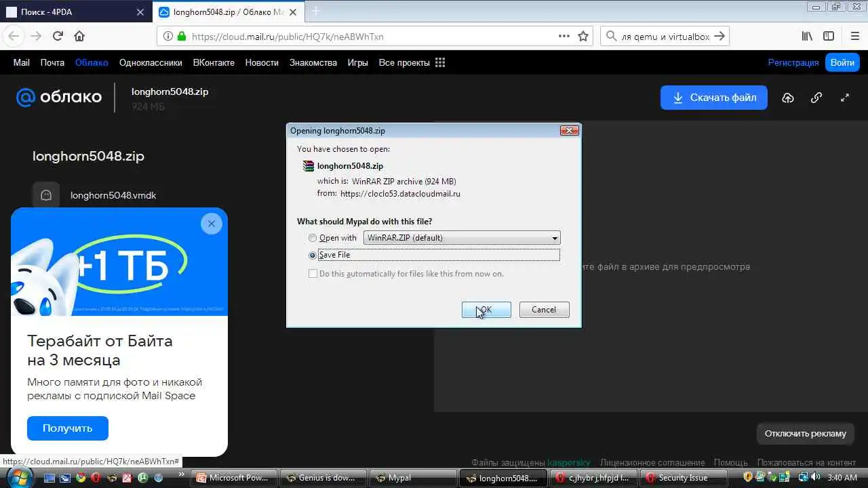
Task: Click the green padlock in address bar
Action: coord(182,37)
